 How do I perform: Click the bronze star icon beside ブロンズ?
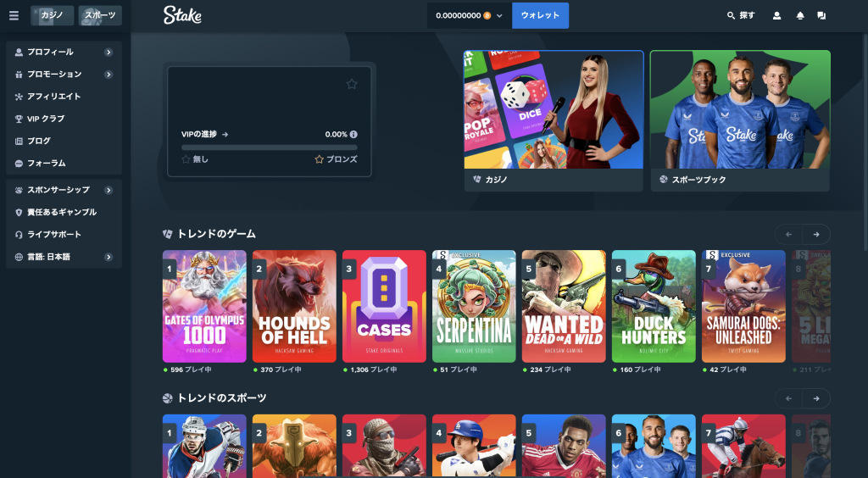coord(319,159)
